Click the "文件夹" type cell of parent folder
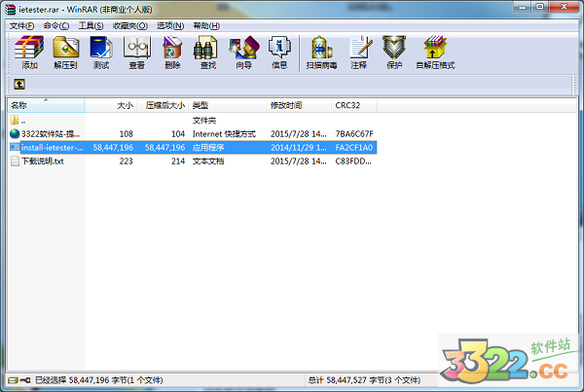The width and height of the screenshot is (584, 392). (204, 121)
